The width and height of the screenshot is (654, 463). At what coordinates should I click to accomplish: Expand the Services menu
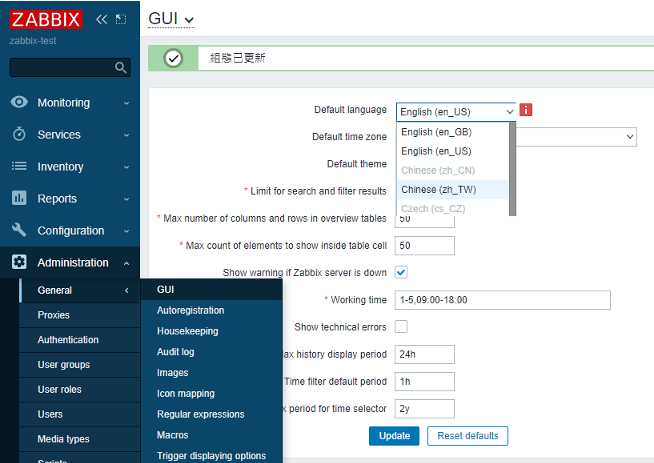click(x=70, y=135)
